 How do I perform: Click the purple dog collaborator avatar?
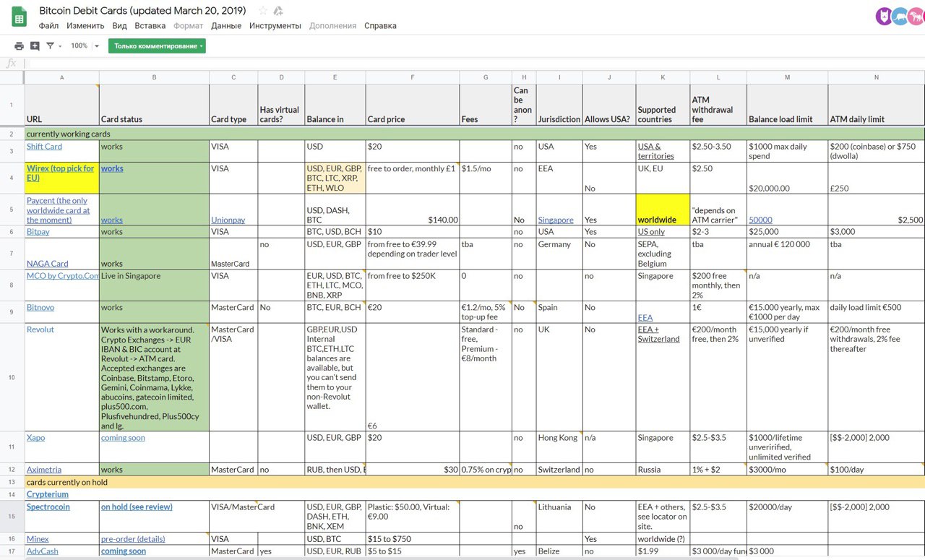[x=883, y=16]
